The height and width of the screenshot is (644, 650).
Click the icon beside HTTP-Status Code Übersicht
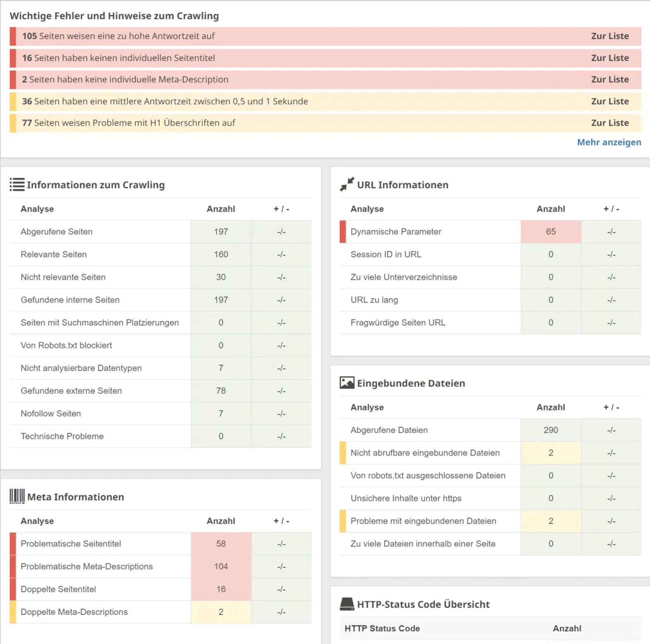pyautogui.click(x=347, y=604)
